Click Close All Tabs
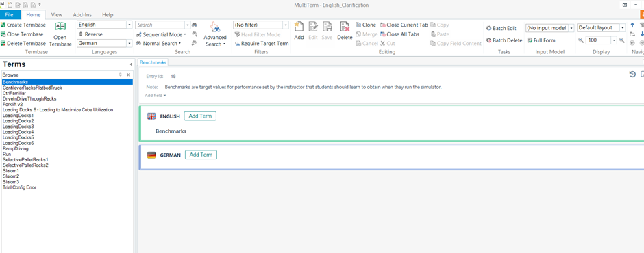Screen dimensions: 644x253 [399, 34]
